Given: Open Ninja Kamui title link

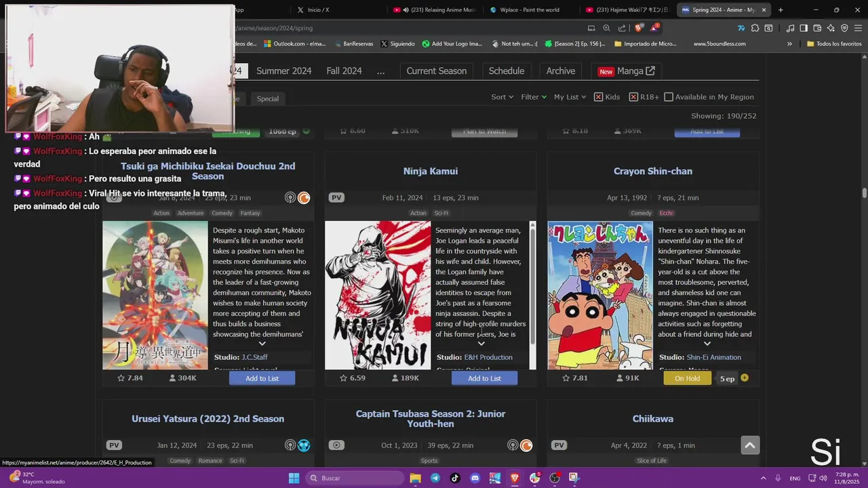Looking at the screenshot, I should [431, 171].
